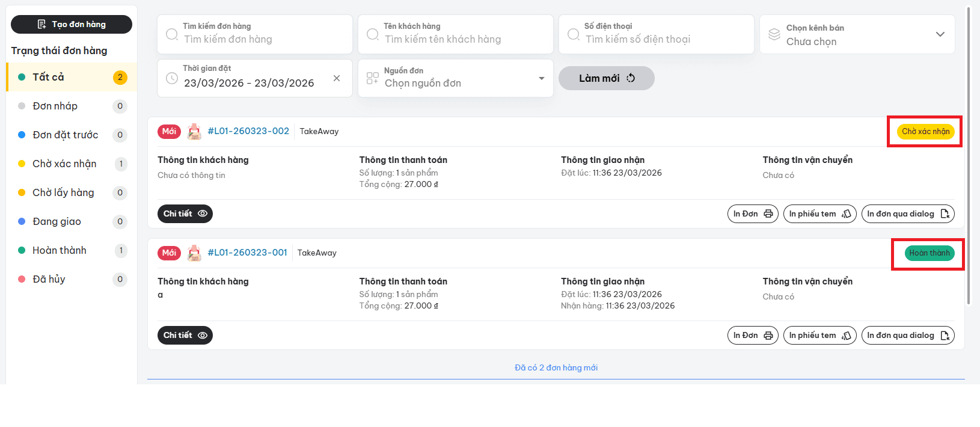The image size is (980, 427).
Task: Click the Tên khách hàng search field
Action: (456, 34)
